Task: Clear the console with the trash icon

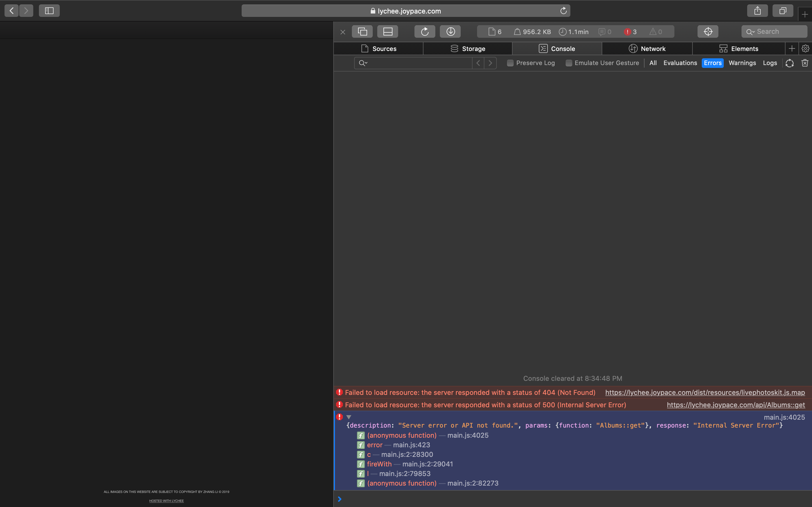Action: [804, 63]
